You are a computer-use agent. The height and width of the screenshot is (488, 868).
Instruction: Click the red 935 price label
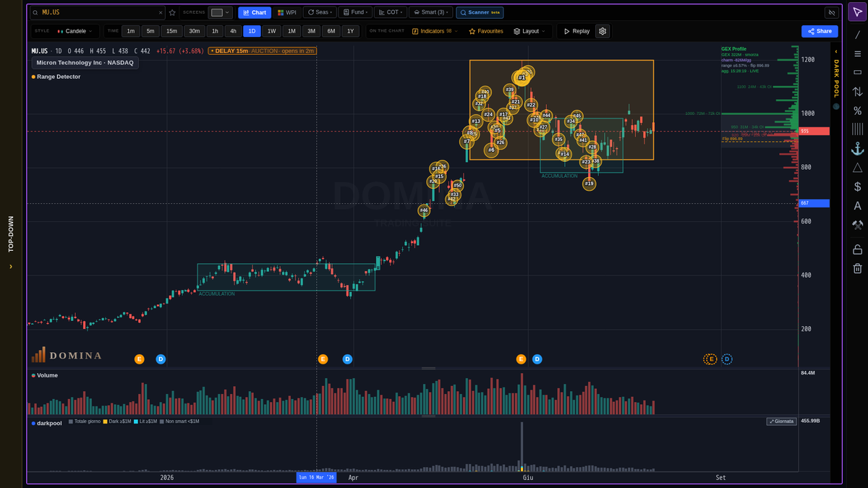[814, 131]
